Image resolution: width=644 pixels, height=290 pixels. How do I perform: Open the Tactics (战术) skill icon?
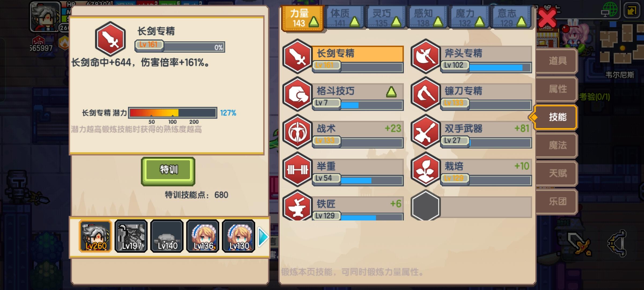click(x=298, y=132)
